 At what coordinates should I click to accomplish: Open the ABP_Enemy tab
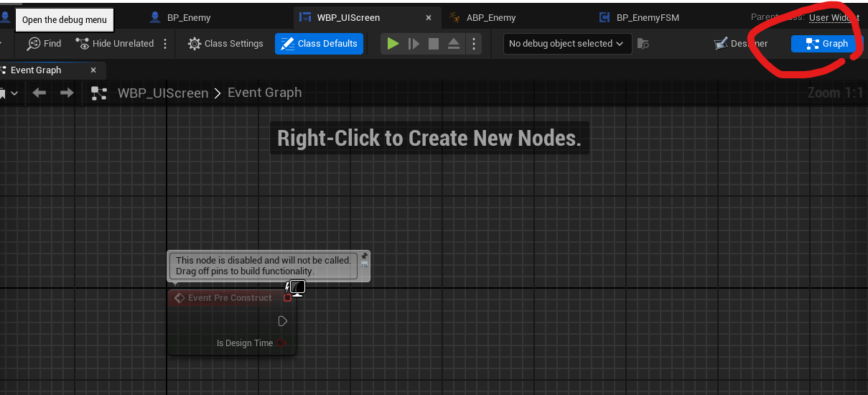tap(482, 17)
